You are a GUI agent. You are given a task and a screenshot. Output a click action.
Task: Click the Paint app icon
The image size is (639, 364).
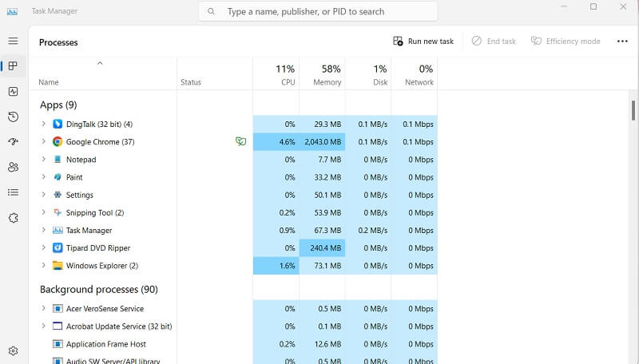58,177
